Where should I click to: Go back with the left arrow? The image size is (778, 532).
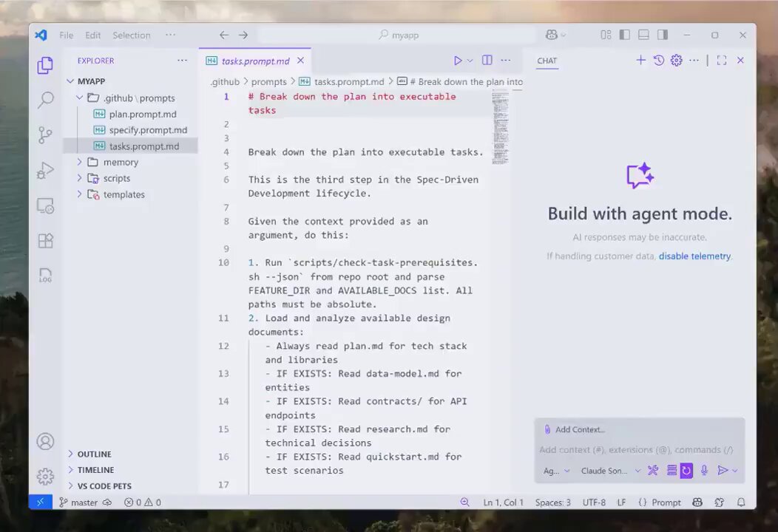tap(224, 35)
